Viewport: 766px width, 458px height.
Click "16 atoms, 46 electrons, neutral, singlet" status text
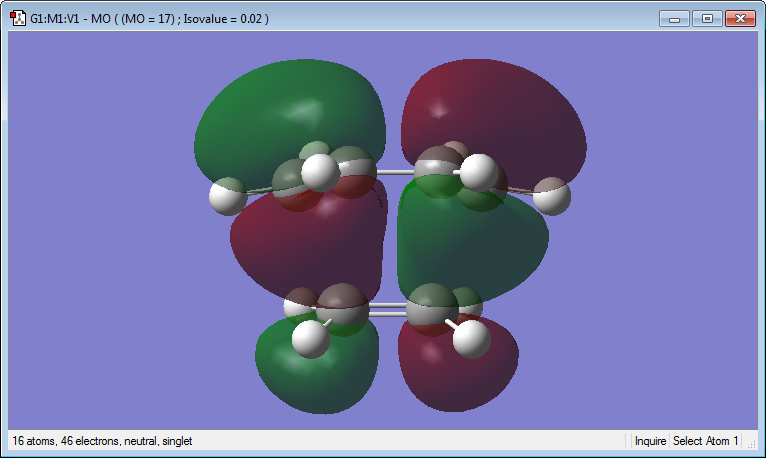click(102, 441)
